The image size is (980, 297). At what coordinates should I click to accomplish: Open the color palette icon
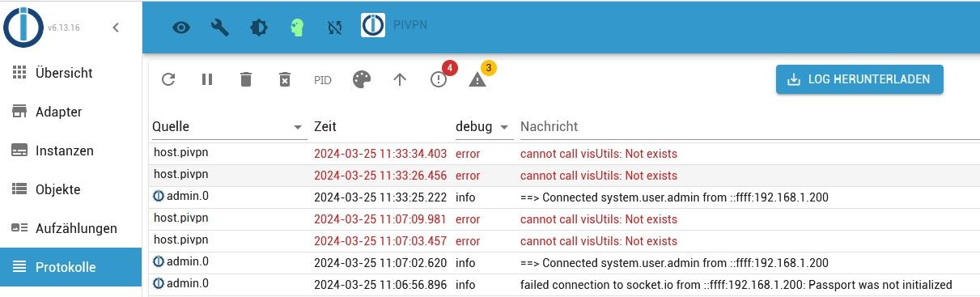362,79
